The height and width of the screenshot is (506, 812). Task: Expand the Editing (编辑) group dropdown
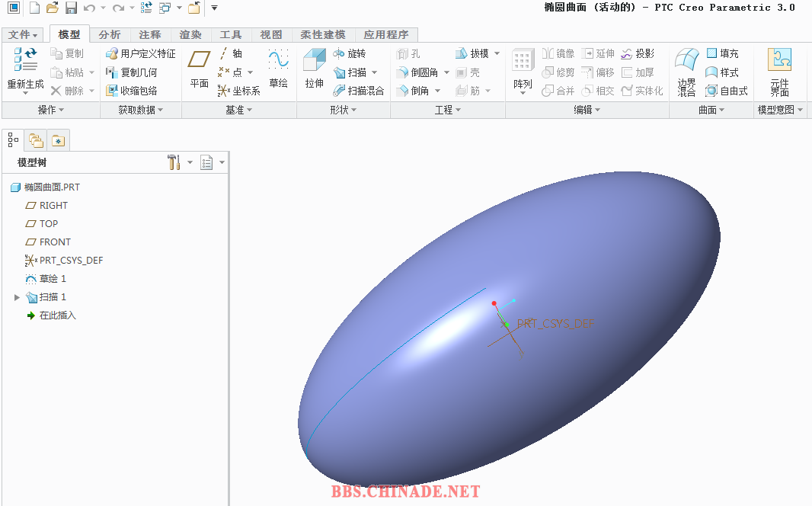pos(587,110)
